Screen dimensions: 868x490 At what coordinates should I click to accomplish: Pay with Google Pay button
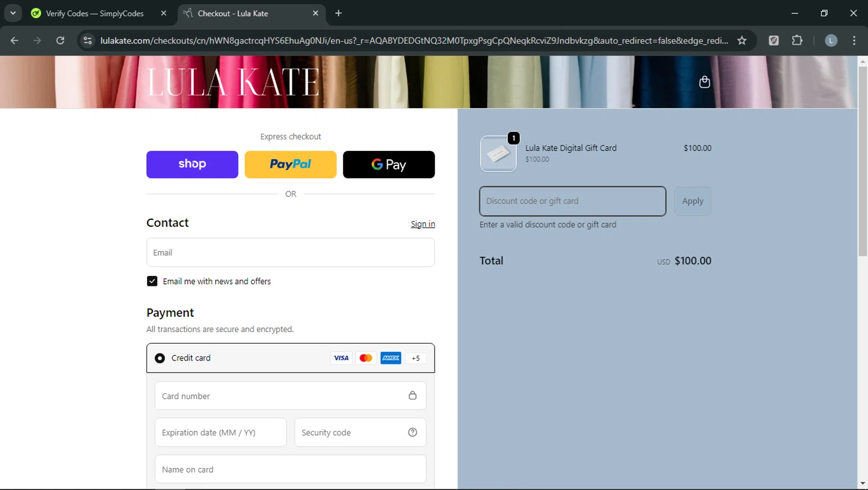389,164
